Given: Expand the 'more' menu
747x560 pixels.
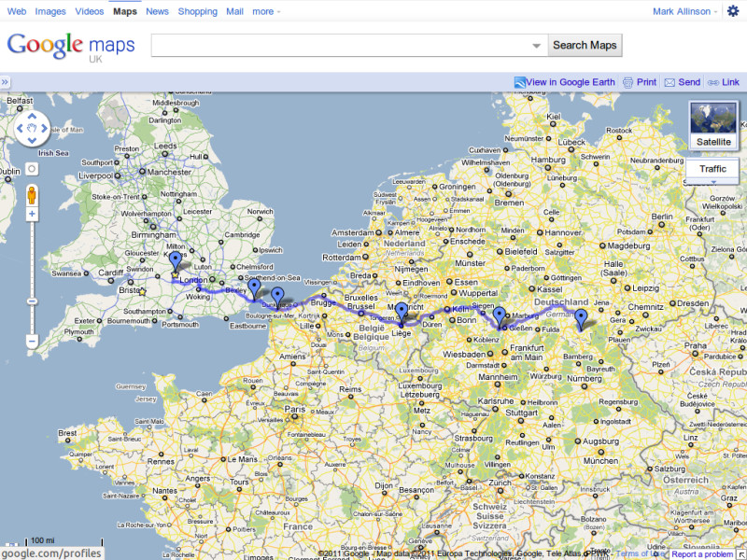Looking at the screenshot, I should [x=266, y=11].
